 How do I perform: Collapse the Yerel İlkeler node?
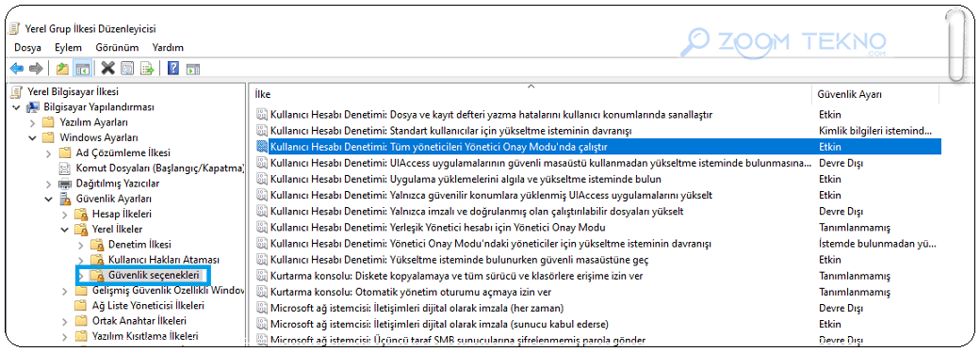pos(65,230)
